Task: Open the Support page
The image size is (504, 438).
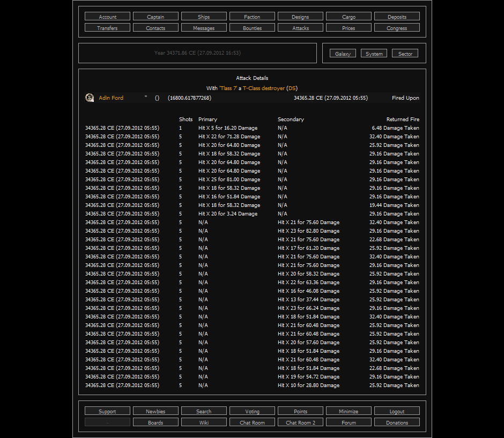Action: 107,411
